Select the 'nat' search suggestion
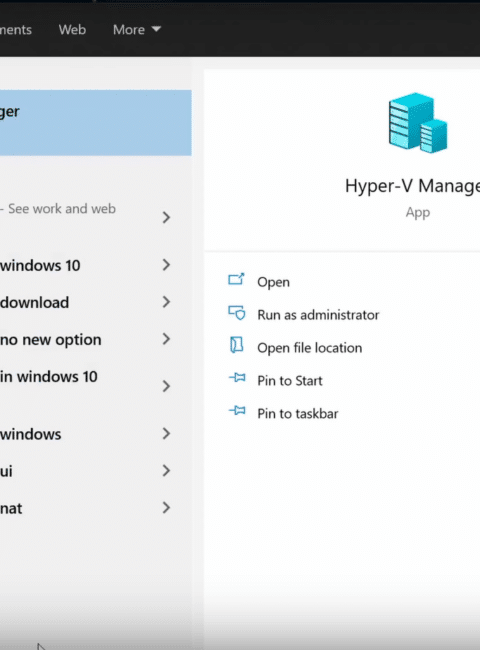 coord(11,508)
